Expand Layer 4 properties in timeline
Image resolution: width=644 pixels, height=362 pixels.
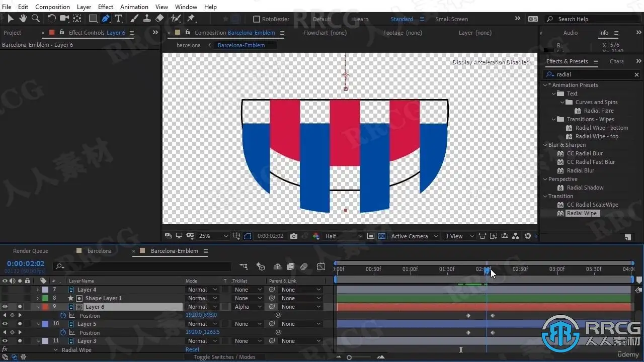(x=37, y=290)
